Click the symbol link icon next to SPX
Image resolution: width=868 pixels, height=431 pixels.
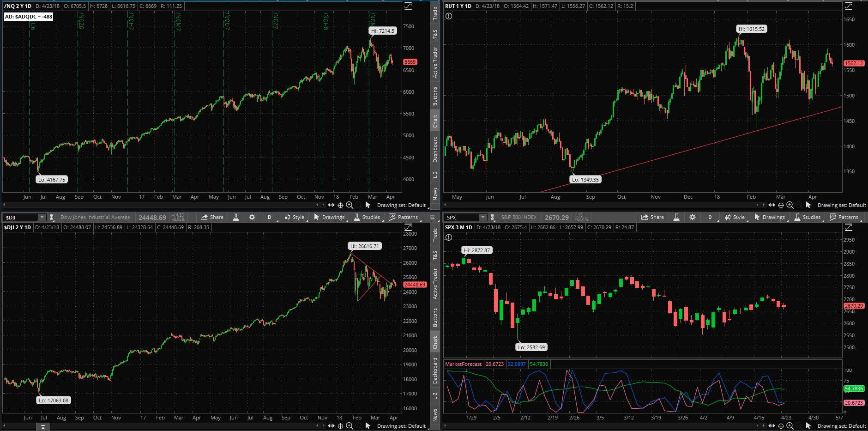coord(493,217)
